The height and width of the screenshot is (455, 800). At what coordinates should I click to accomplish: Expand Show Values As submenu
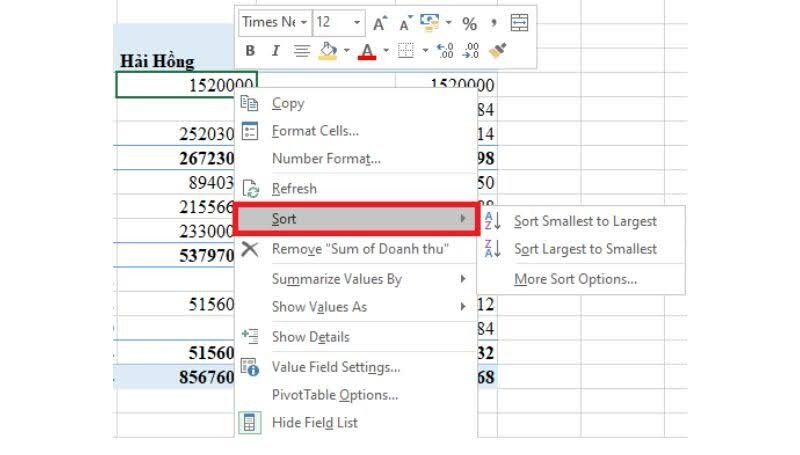pos(356,307)
